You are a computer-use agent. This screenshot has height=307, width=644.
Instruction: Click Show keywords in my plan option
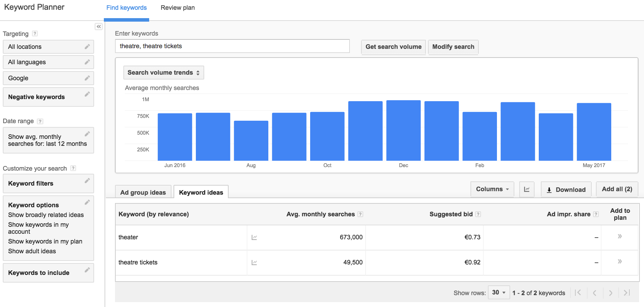(x=45, y=241)
